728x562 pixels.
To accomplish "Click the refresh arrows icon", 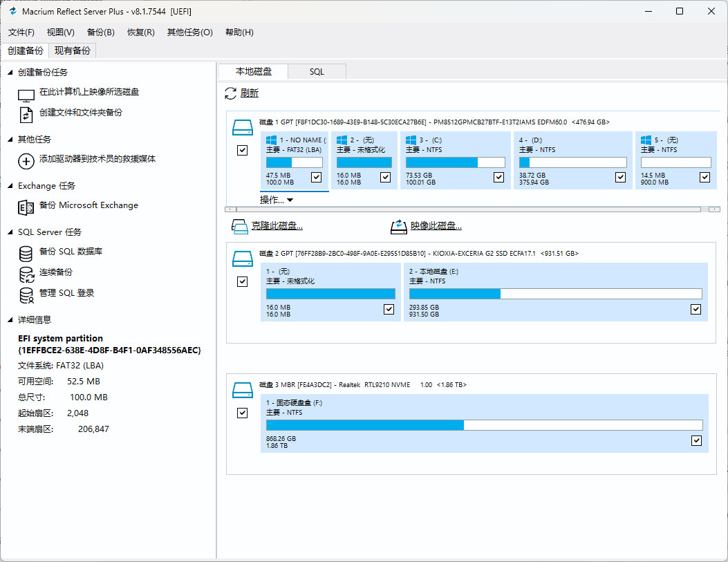I will 231,93.
